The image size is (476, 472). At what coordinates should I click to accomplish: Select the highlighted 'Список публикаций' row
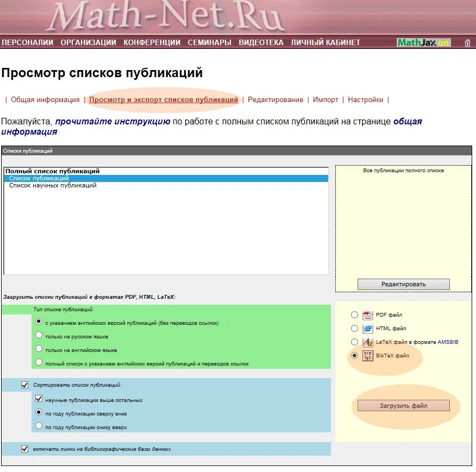[166, 178]
